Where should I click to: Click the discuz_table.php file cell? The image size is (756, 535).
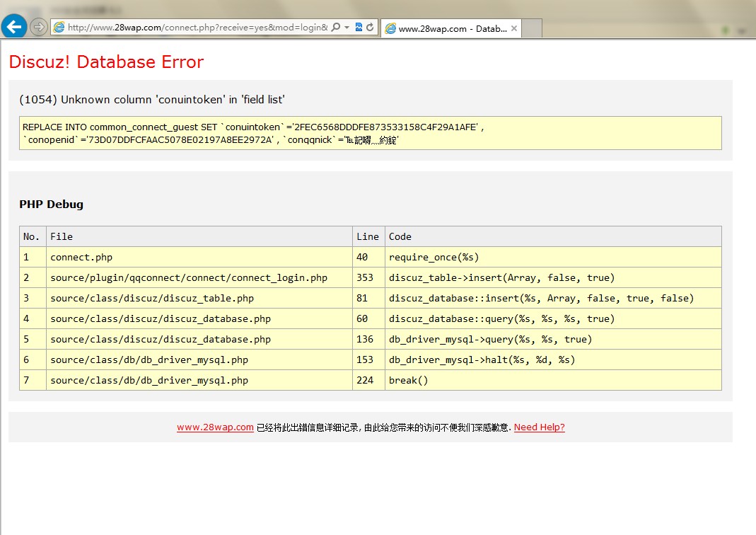coord(151,298)
